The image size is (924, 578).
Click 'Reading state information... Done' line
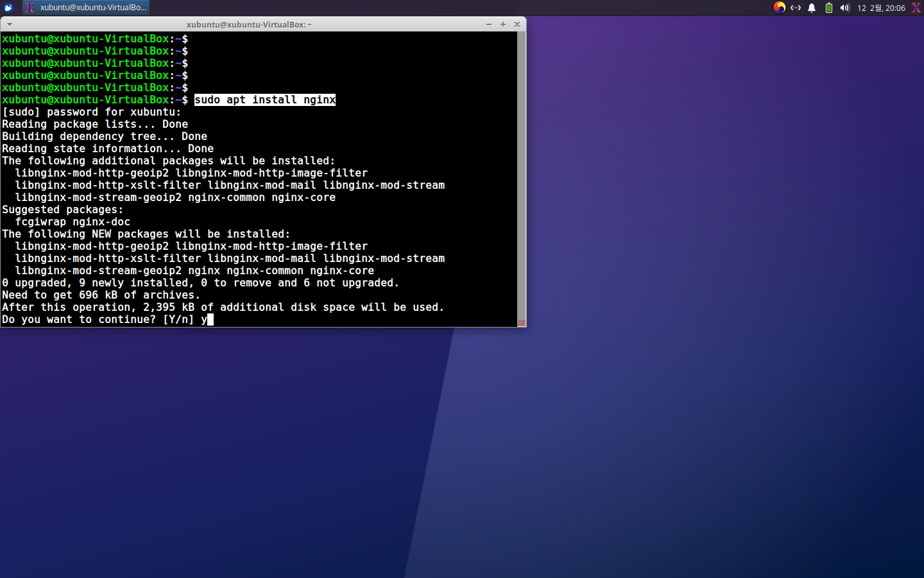(x=108, y=148)
